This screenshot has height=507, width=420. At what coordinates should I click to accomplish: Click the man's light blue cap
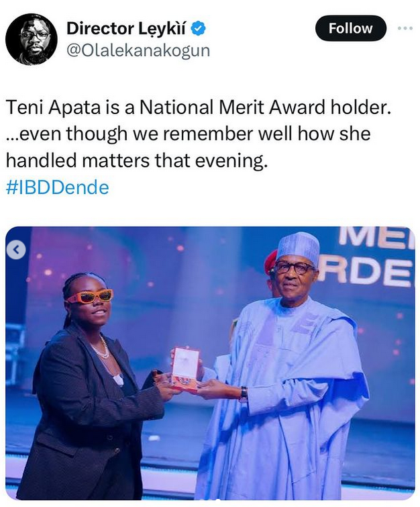299,246
